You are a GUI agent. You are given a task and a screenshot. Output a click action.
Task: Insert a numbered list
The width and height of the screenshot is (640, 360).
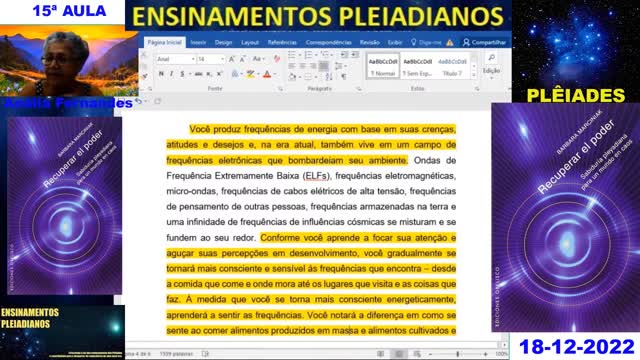coord(308,55)
